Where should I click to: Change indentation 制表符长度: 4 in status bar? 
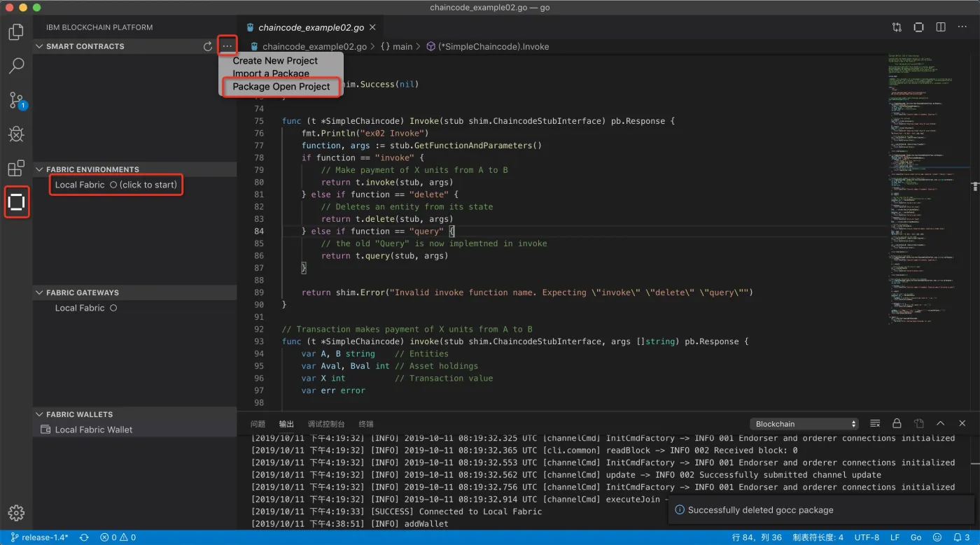817,537
